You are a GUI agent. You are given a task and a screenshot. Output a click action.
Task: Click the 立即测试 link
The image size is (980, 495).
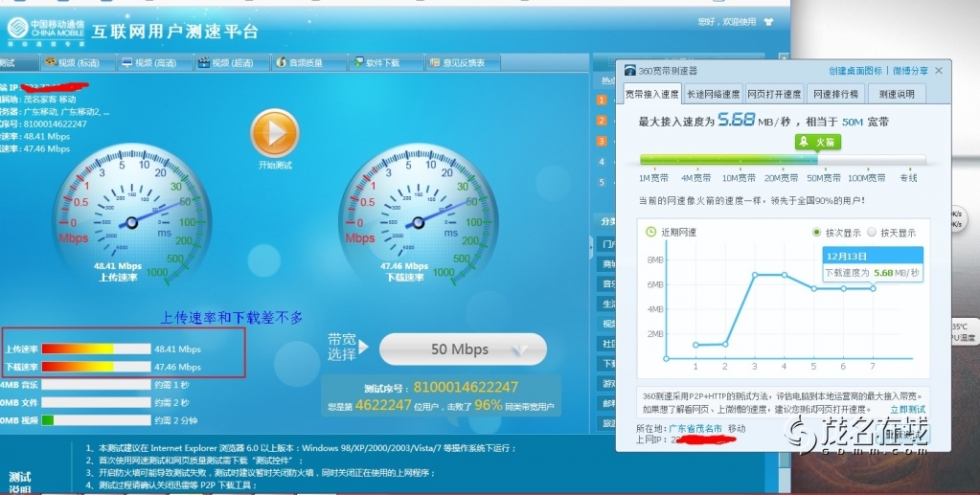(908, 410)
